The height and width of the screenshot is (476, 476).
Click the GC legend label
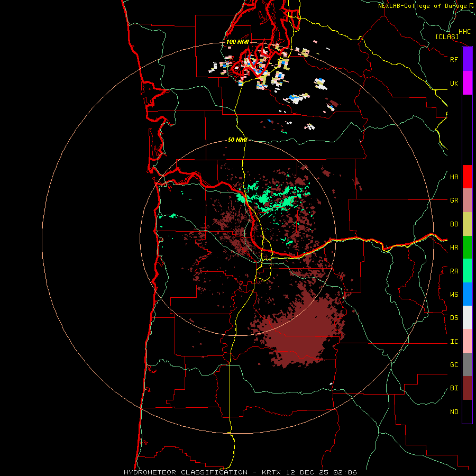(454, 364)
